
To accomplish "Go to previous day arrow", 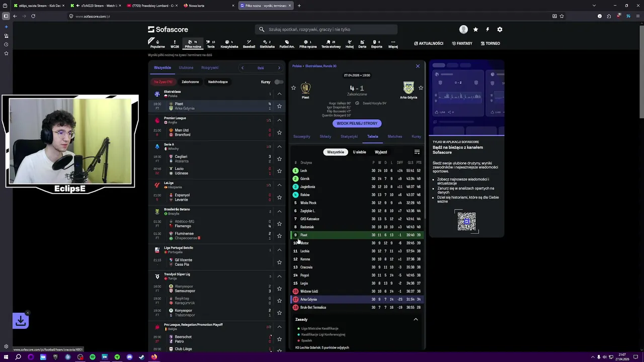I will pos(242,68).
